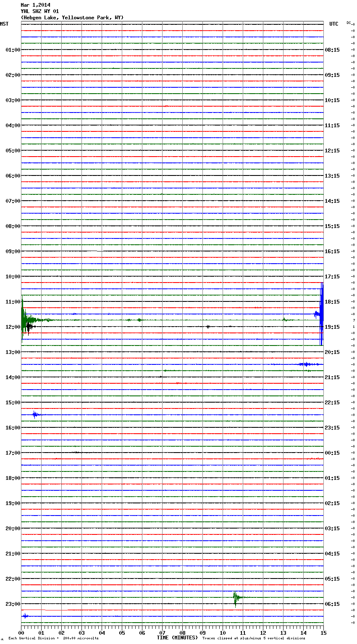
Task: Click the green event near minute 10.5 on the 22:45 trace
Action: coord(236,597)
